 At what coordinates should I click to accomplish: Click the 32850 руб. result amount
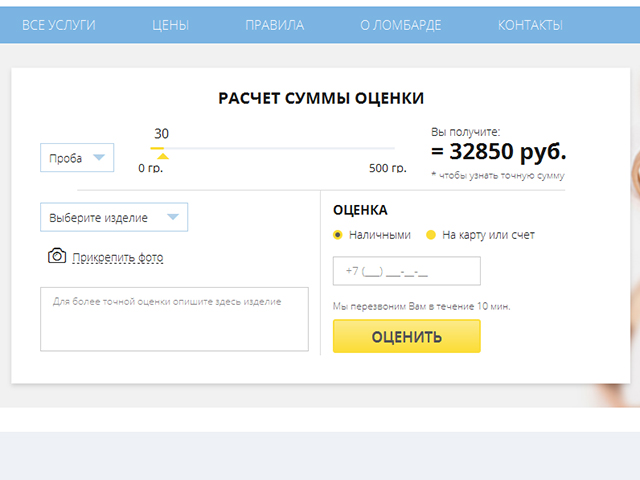click(x=499, y=152)
